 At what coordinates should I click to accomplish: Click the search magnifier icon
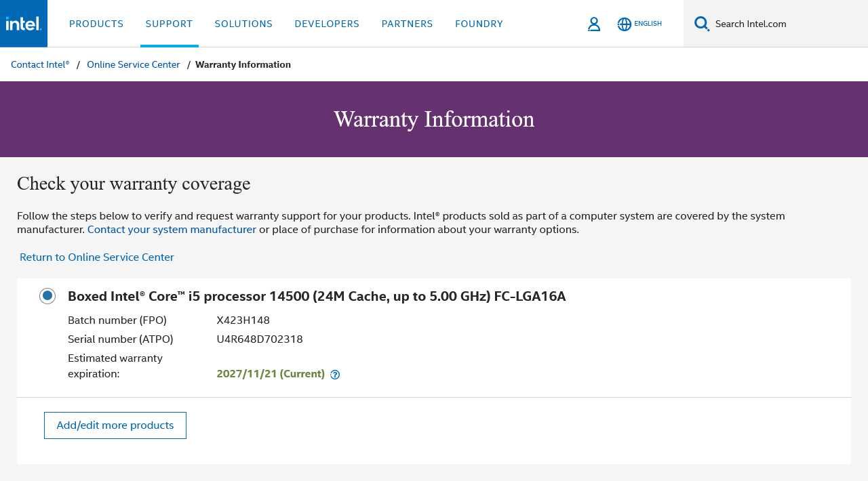[x=702, y=24]
